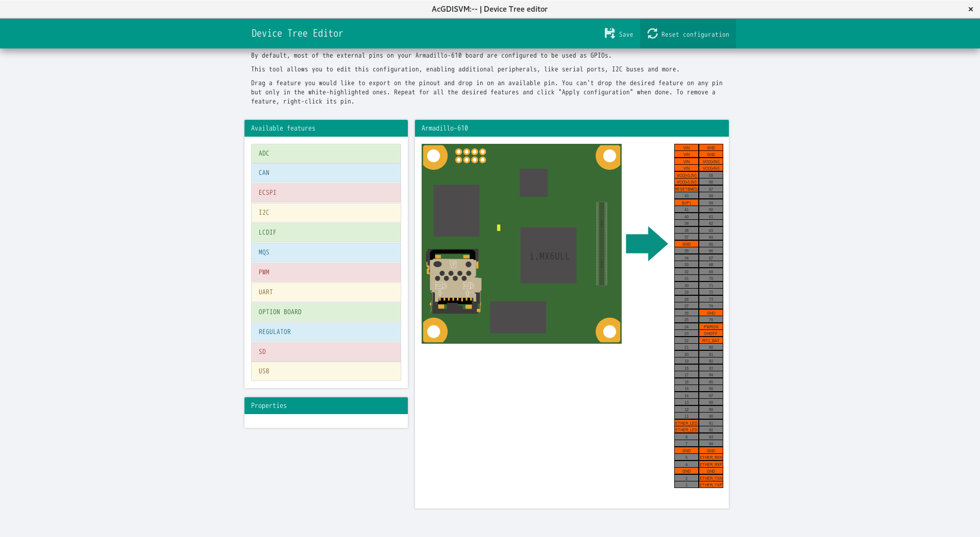Click the RTC_BAT pin in the pinout
This screenshot has height=537, width=980.
tap(710, 341)
